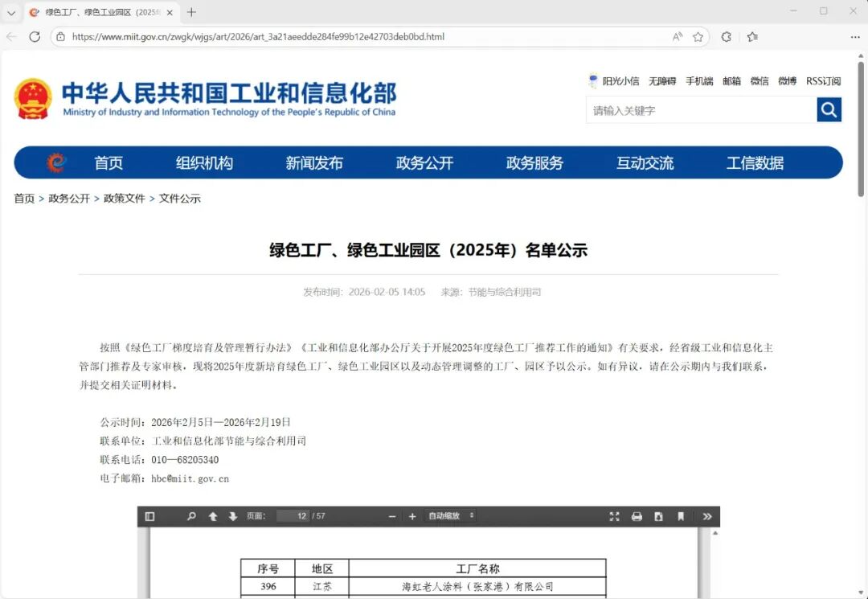
Task: Open the 自动缩放 zoom dropdown
Action: pos(451,516)
